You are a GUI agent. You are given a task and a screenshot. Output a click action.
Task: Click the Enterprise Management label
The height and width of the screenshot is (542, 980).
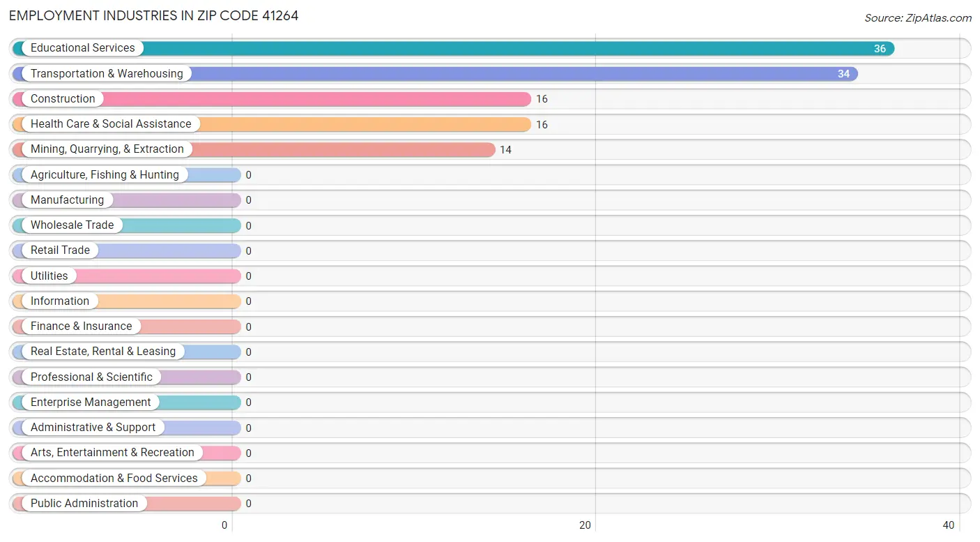(91, 402)
